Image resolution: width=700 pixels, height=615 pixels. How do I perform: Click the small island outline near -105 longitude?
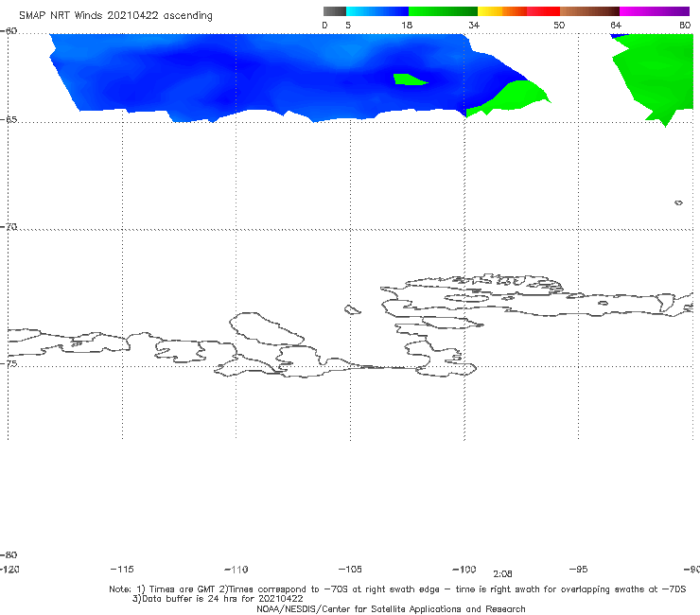(352, 309)
